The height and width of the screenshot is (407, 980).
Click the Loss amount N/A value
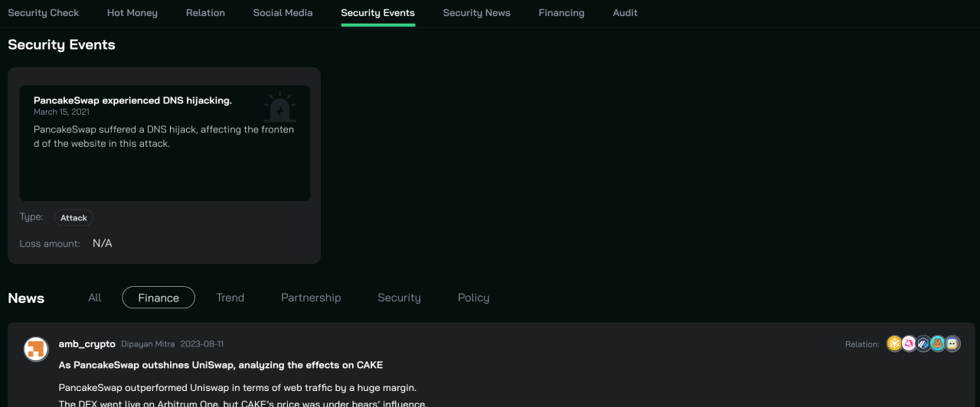click(x=103, y=243)
